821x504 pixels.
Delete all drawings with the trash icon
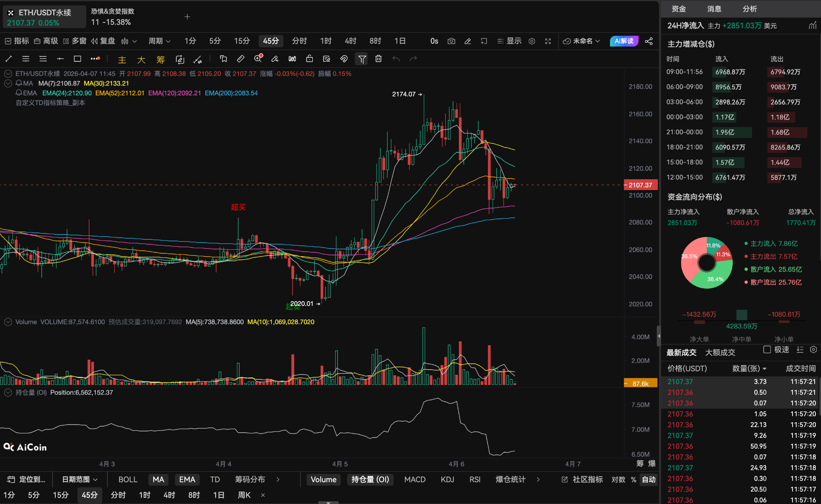[378, 59]
